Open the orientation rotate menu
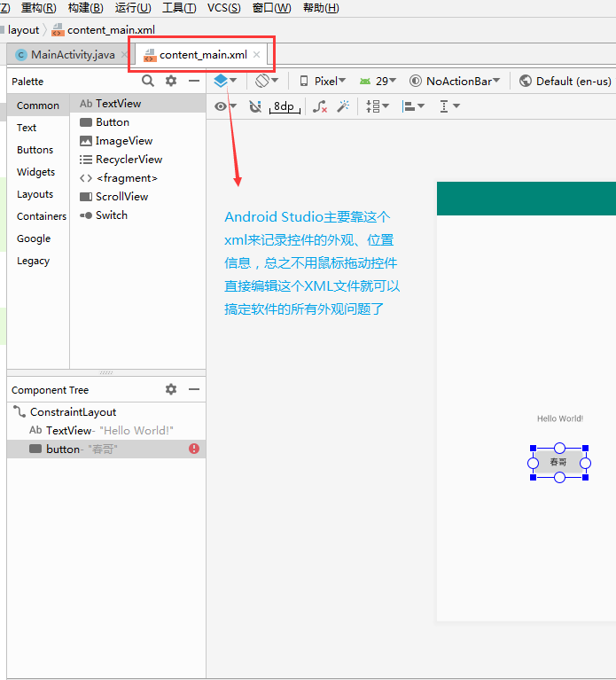This screenshot has height=680, width=616. point(267,81)
